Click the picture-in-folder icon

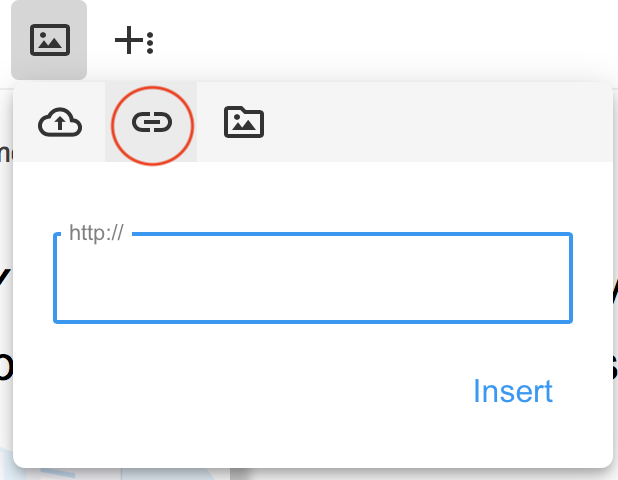pyautogui.click(x=244, y=122)
